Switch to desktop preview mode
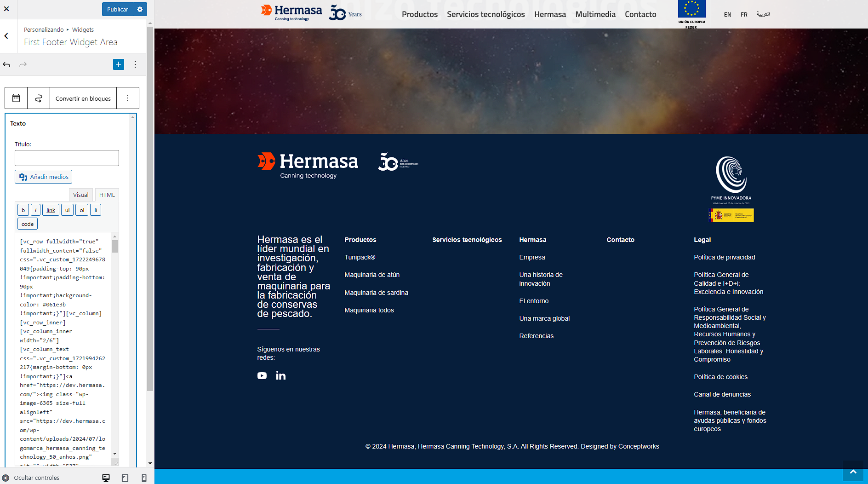Screen dimensions: 868x484 tap(106, 478)
